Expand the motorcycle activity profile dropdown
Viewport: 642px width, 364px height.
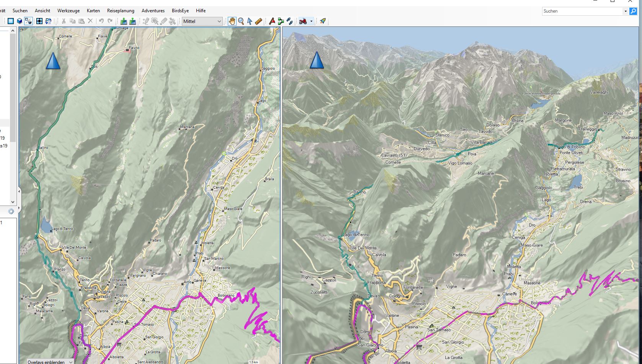pyautogui.click(x=311, y=21)
